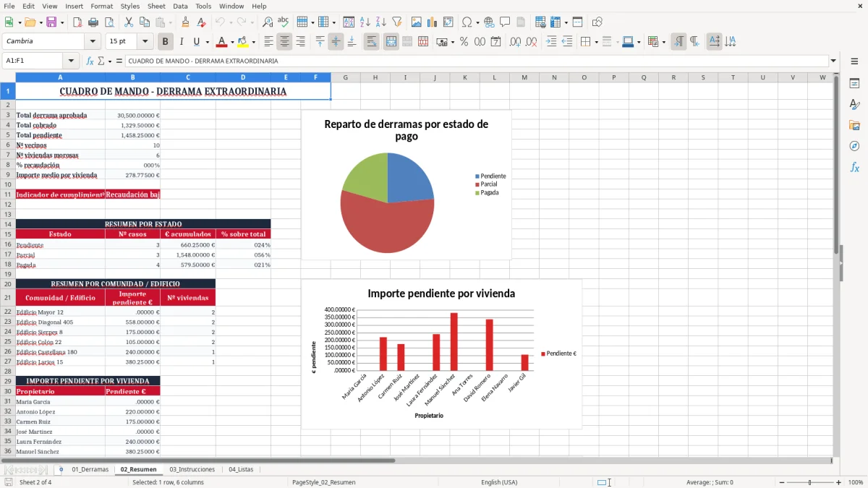Sort descending
This screenshot has height=488, width=868.
point(380,22)
